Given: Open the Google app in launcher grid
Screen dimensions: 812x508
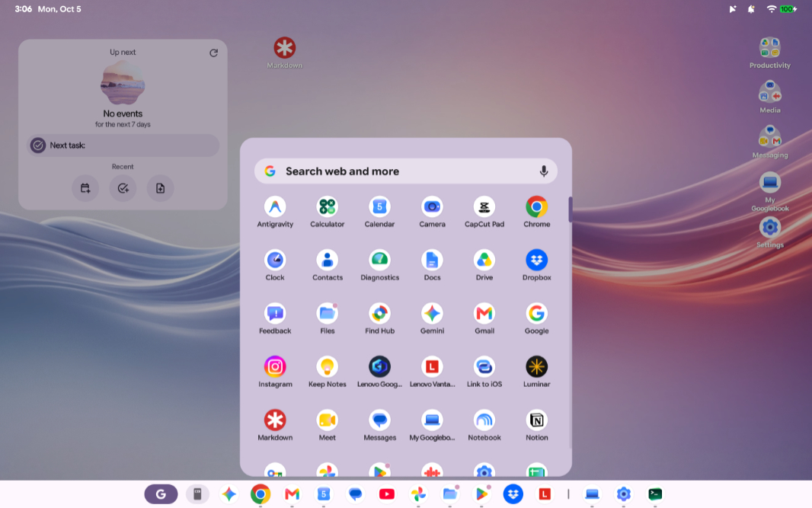Looking at the screenshot, I should tap(536, 313).
